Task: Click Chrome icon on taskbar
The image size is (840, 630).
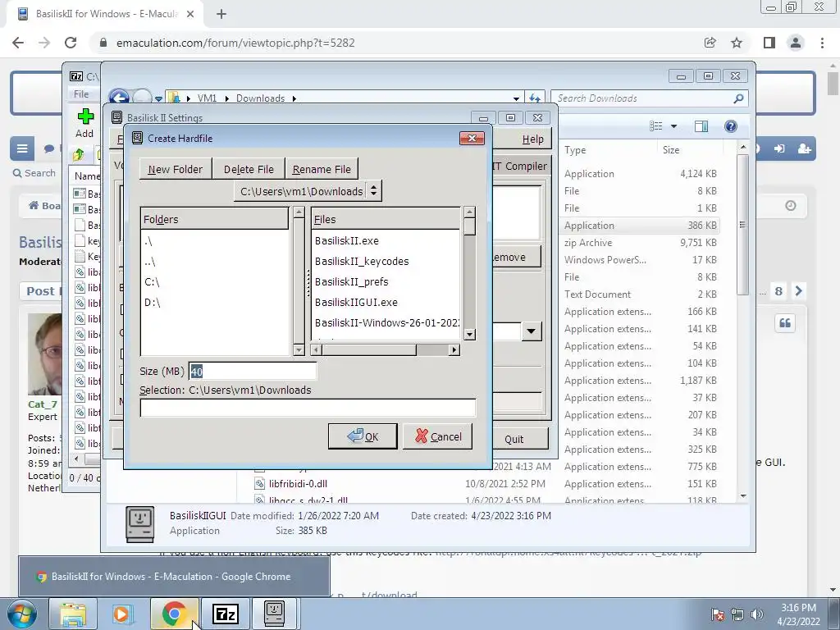Action: pyautogui.click(x=174, y=614)
